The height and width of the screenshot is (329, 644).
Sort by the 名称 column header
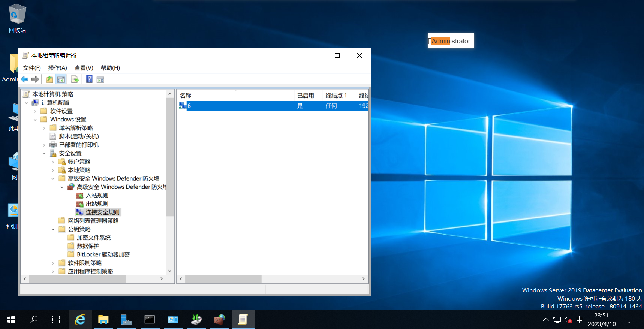pyautogui.click(x=236, y=96)
